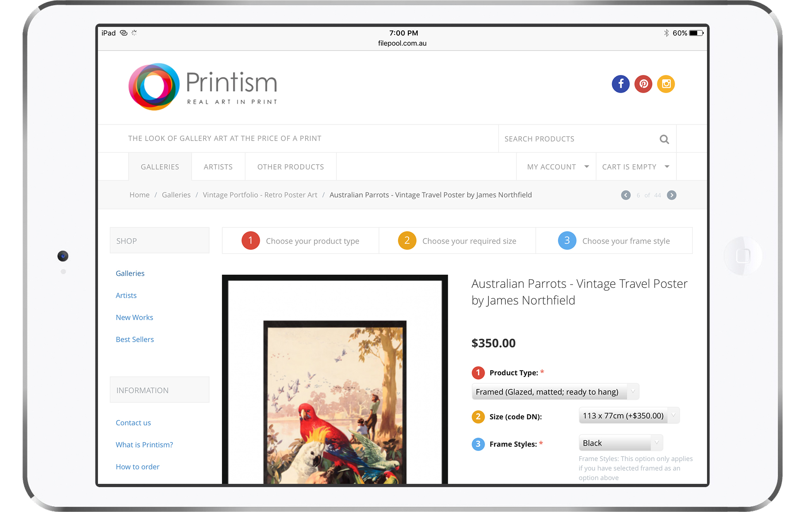The image size is (812, 512).
Task: Open Printism Facebook page icon
Action: coord(620,84)
